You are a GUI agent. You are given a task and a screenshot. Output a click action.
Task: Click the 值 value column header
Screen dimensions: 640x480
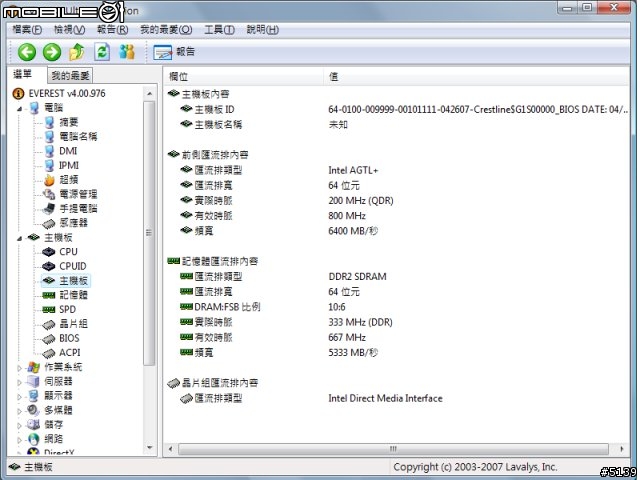476,76
